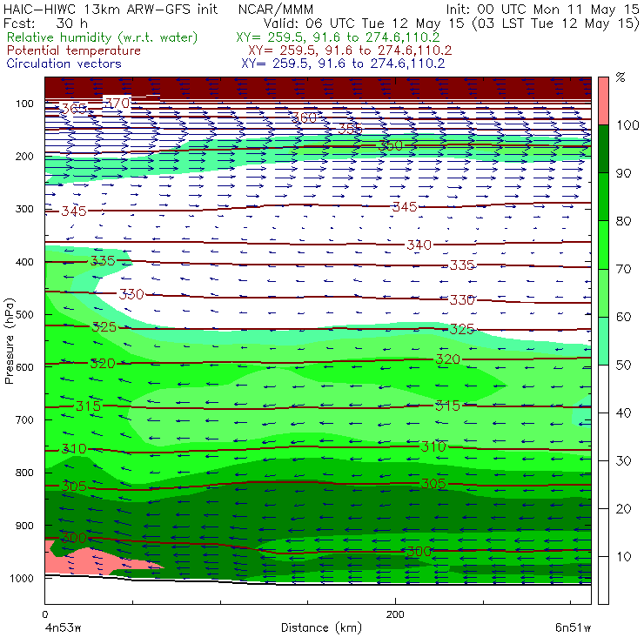Click the '500' pressure axis tick label

pyautogui.click(x=24, y=315)
